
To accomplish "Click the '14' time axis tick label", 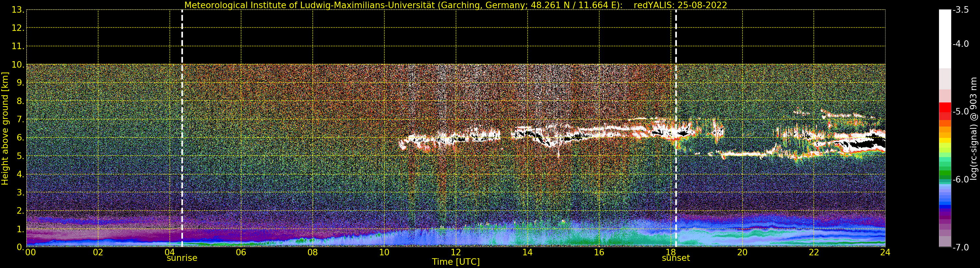I will [527, 252].
